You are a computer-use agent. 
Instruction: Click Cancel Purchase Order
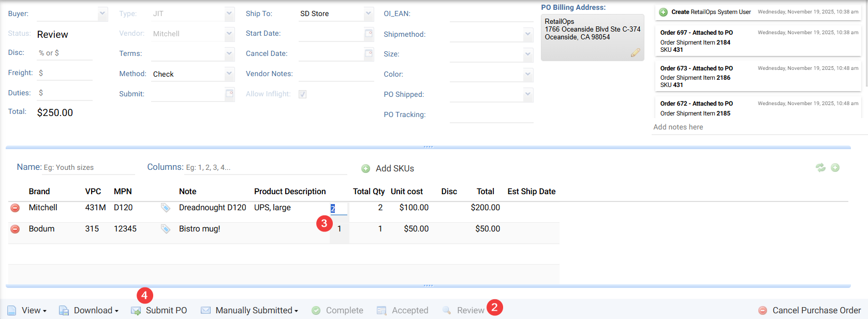[x=810, y=310]
